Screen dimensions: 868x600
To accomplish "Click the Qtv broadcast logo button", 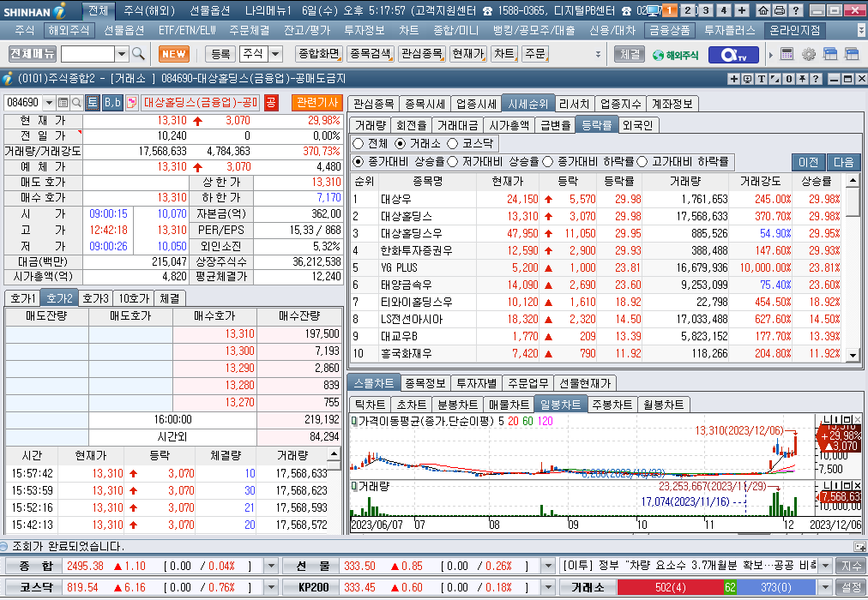I will click(733, 54).
